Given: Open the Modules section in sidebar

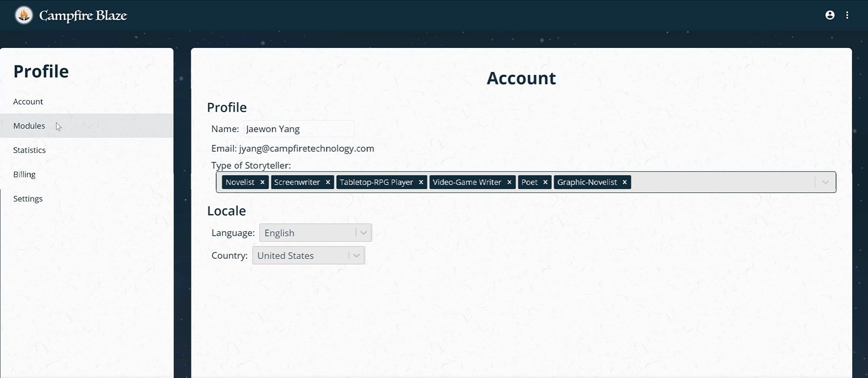Looking at the screenshot, I should point(29,126).
